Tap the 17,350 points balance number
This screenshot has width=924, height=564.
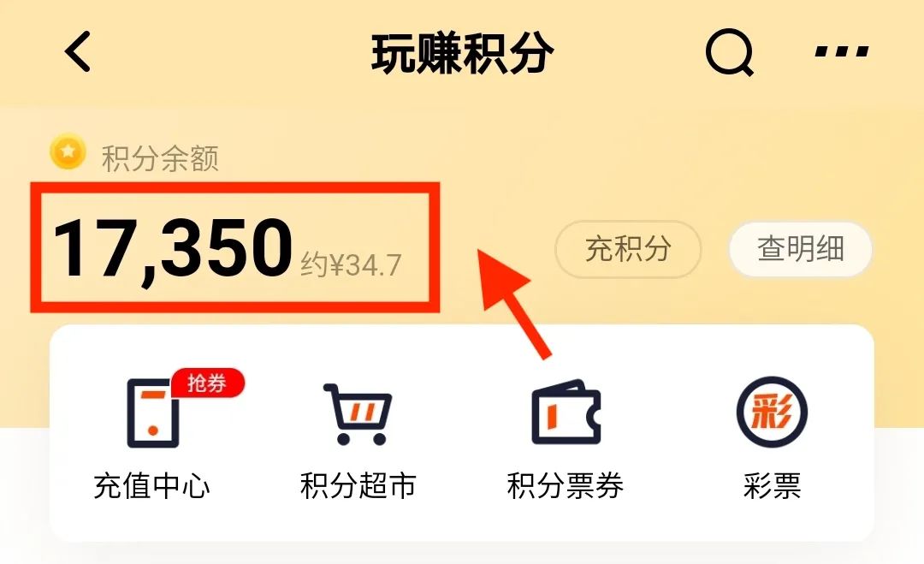point(173,249)
